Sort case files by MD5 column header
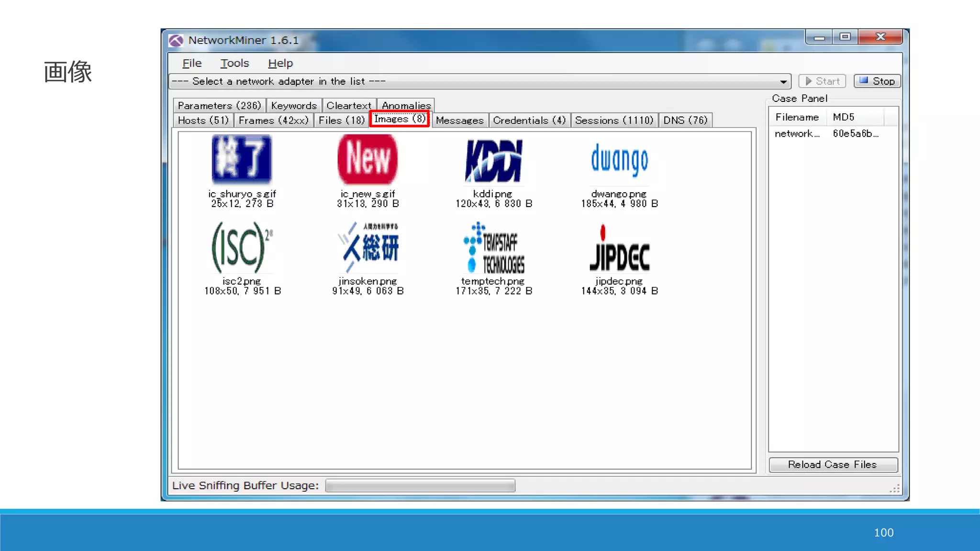 tap(843, 117)
